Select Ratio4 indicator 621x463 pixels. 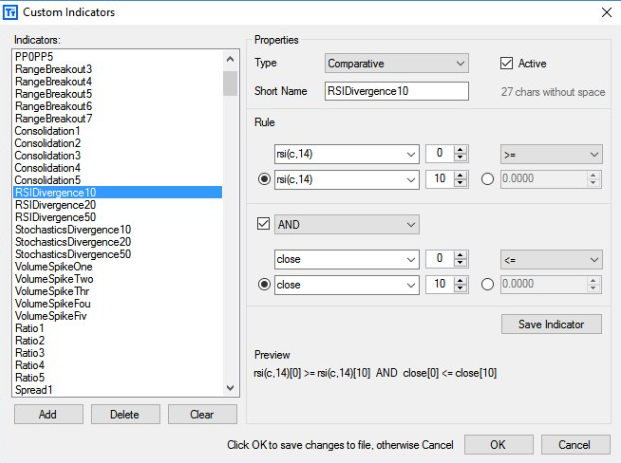click(x=117, y=365)
